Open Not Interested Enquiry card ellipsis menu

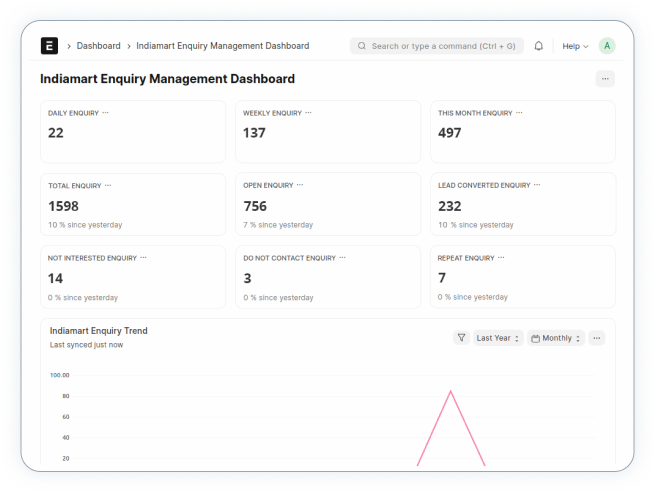pyautogui.click(x=143, y=258)
